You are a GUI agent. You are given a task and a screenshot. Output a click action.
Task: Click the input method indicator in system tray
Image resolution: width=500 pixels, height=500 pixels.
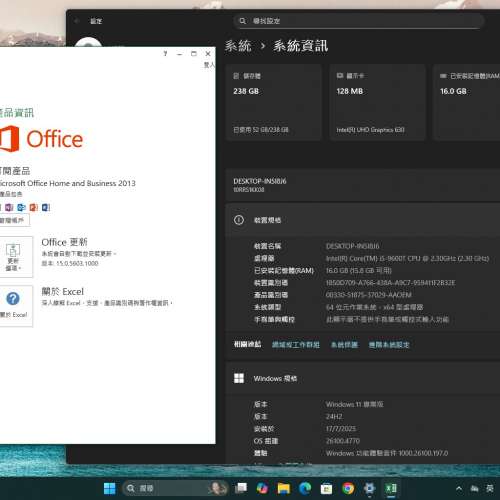[490, 489]
